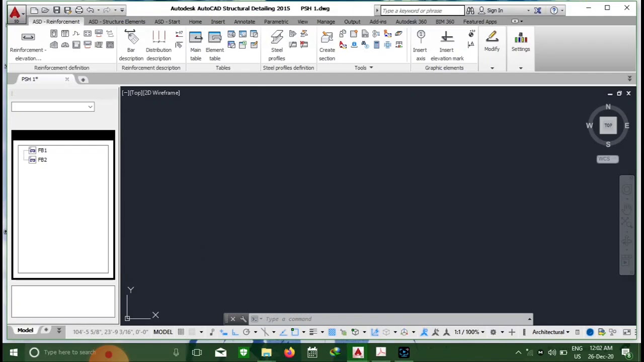Click the keyword search box in title bar

click(x=422, y=11)
